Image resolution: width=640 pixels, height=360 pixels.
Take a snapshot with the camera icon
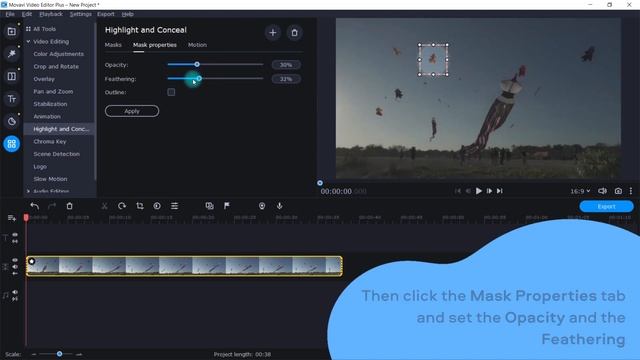coord(618,191)
